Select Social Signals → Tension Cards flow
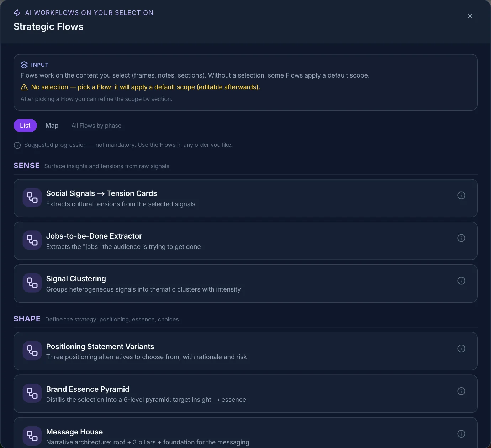 [x=245, y=198]
